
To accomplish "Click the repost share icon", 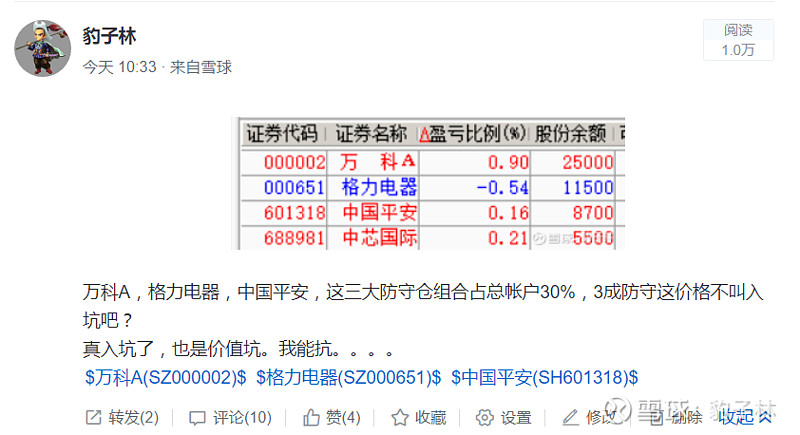I will click(93, 418).
